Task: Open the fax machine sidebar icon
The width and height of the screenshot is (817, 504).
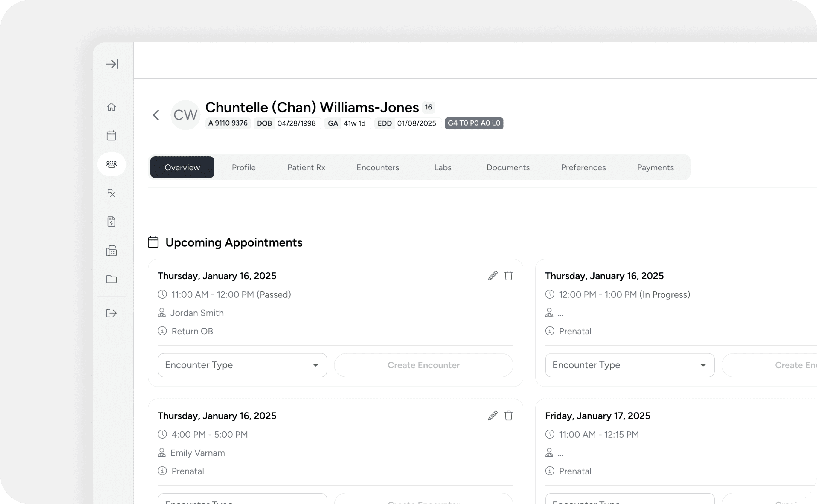Action: pyautogui.click(x=111, y=251)
